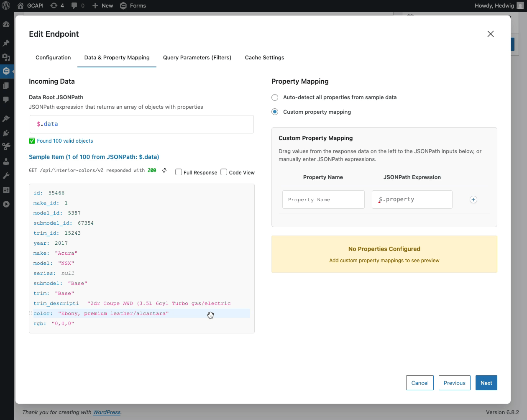Click the submodel_id: 67354 row

[x=142, y=223]
